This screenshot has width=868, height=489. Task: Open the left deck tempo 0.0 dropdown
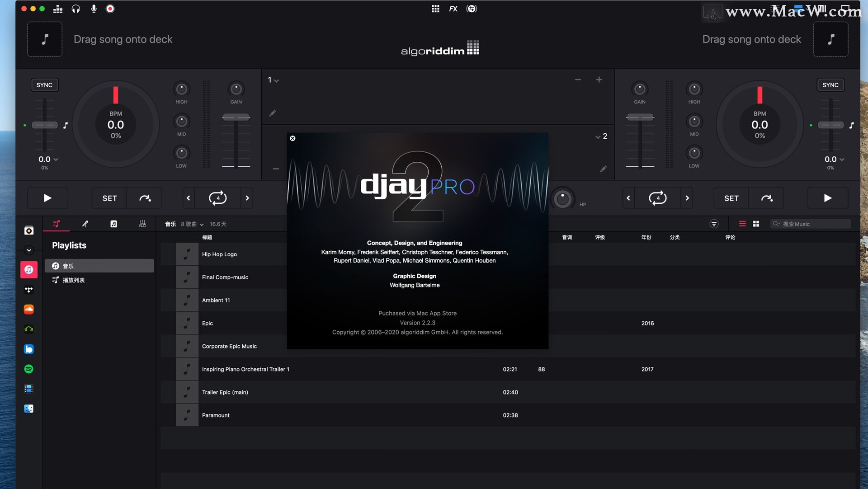click(x=48, y=160)
